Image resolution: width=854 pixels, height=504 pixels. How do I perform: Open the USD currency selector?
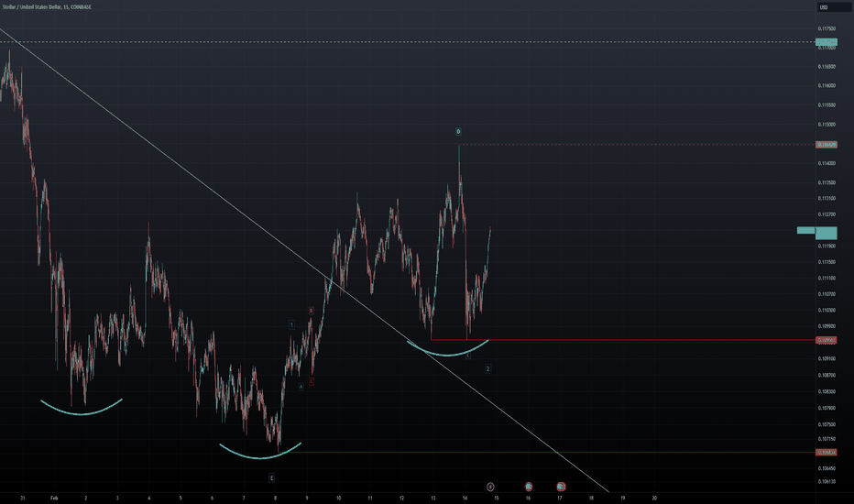[x=835, y=7]
